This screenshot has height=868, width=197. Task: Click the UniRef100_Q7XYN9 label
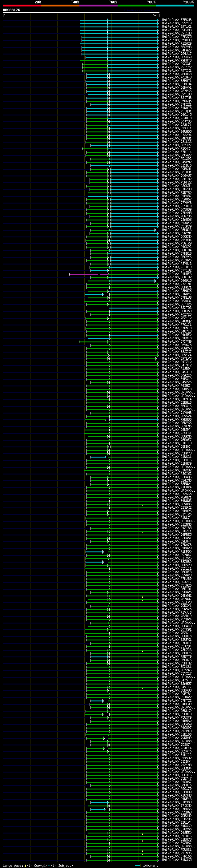tap(177, 342)
